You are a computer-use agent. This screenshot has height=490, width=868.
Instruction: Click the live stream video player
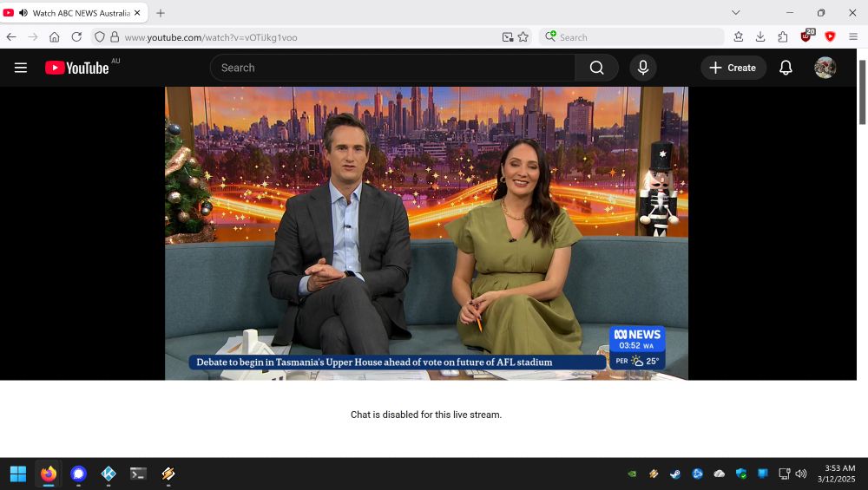[x=426, y=232]
